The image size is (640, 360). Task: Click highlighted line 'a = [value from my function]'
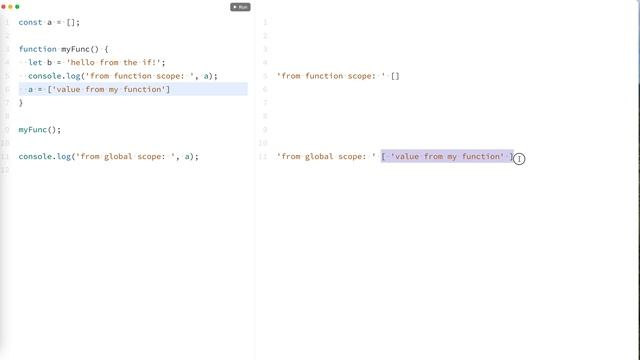(133, 89)
